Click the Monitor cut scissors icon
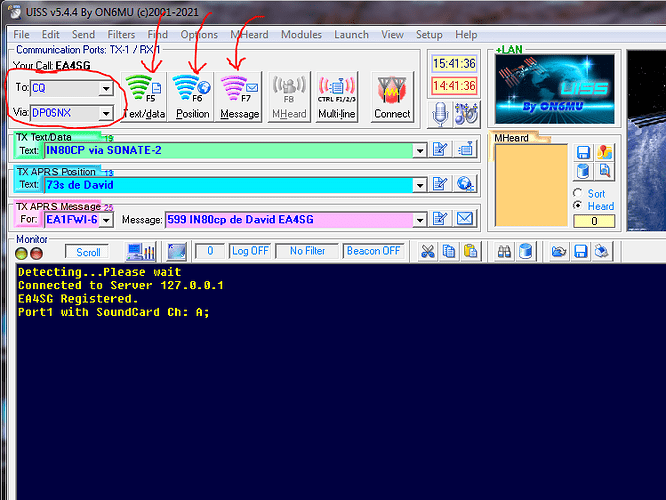This screenshot has width=666, height=500. coord(428,251)
